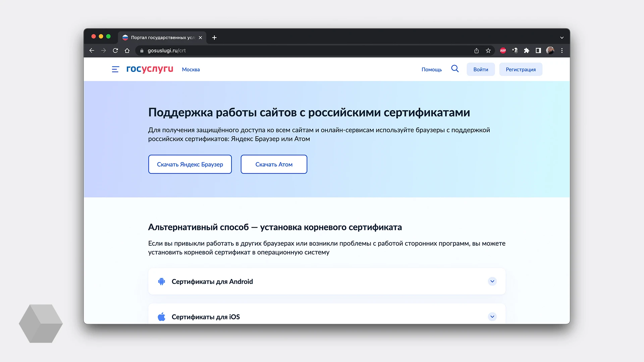
Task: Open the tab list chevron near window top
Action: 562,38
